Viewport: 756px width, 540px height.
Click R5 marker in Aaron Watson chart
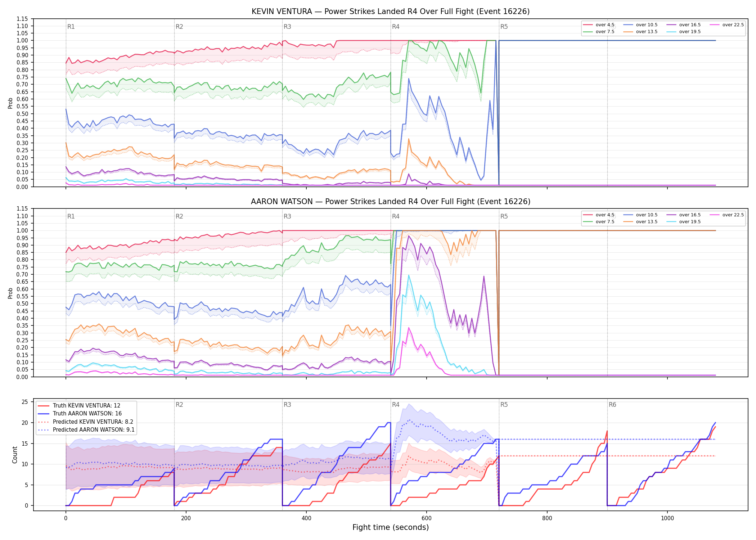click(x=504, y=216)
